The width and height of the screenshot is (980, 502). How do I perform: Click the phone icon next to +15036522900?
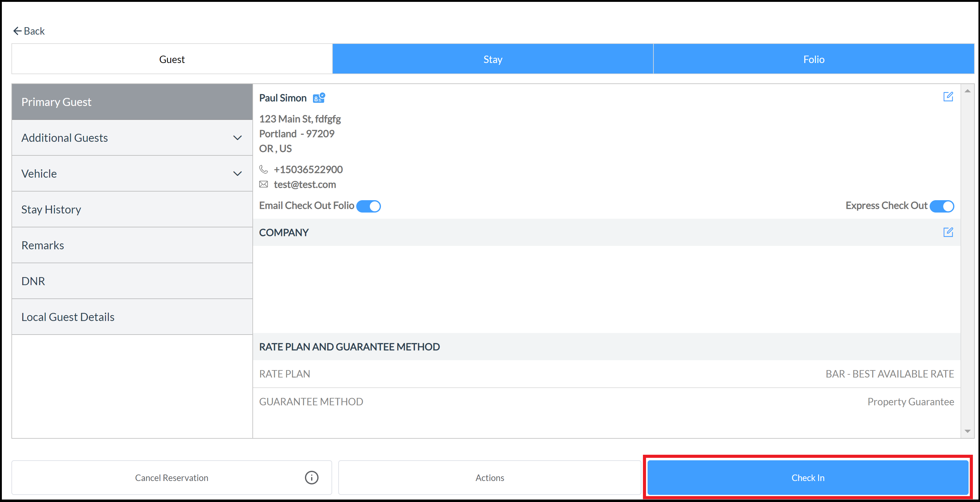(264, 170)
